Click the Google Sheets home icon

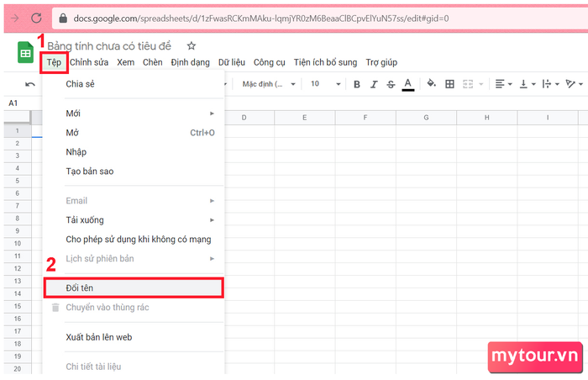point(25,52)
